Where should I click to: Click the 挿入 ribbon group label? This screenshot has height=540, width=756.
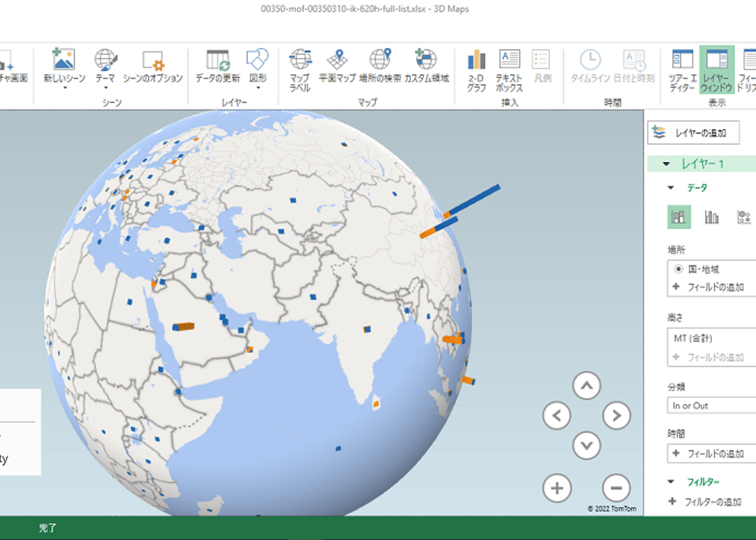[509, 102]
